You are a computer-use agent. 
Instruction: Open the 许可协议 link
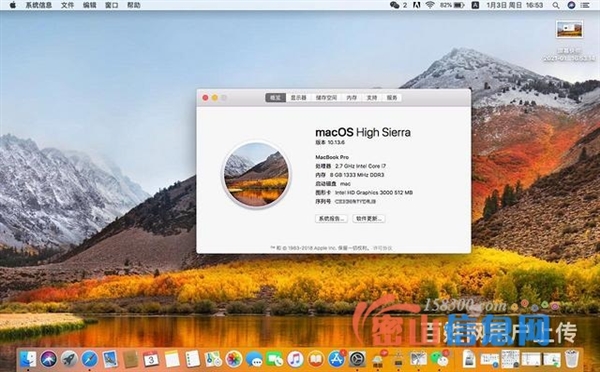383,248
